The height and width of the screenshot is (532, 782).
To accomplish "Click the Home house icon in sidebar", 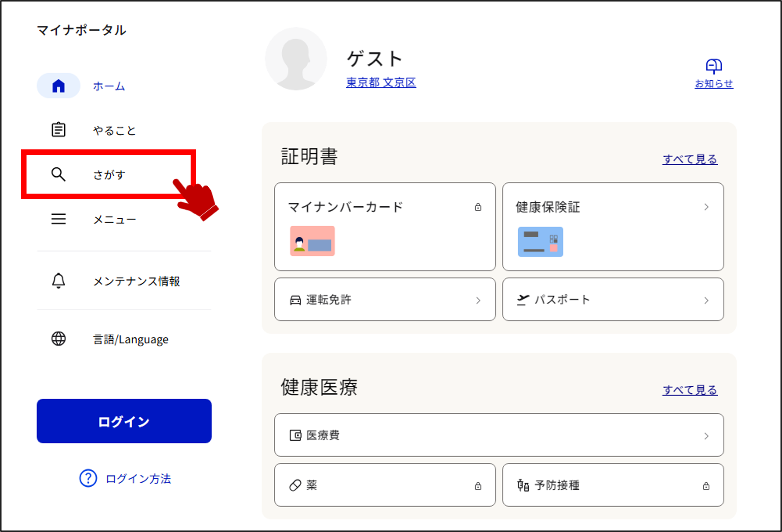I will click(58, 86).
